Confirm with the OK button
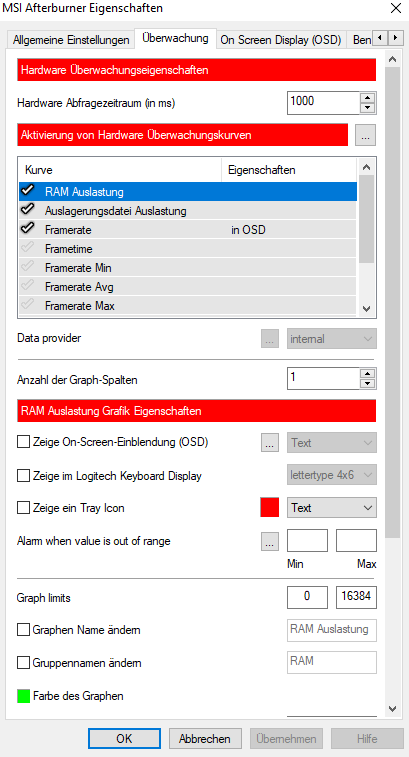Viewport: 409px width, 757px height. (x=125, y=739)
